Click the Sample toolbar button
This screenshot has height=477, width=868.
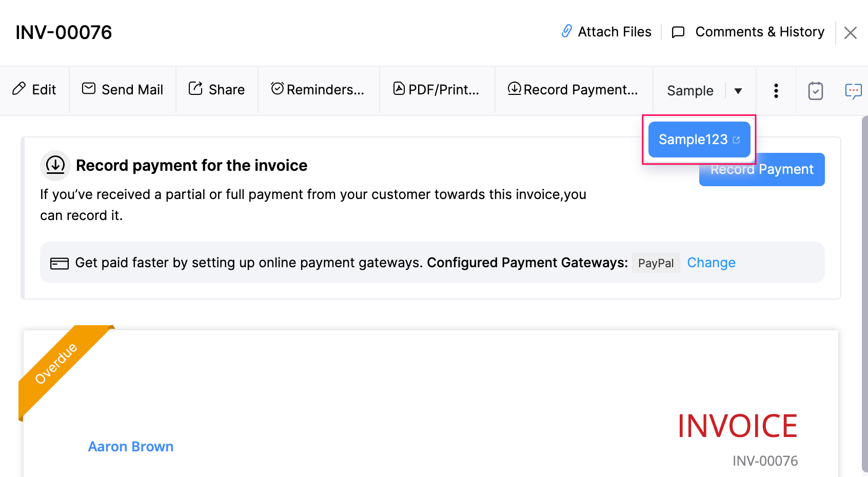(x=689, y=91)
